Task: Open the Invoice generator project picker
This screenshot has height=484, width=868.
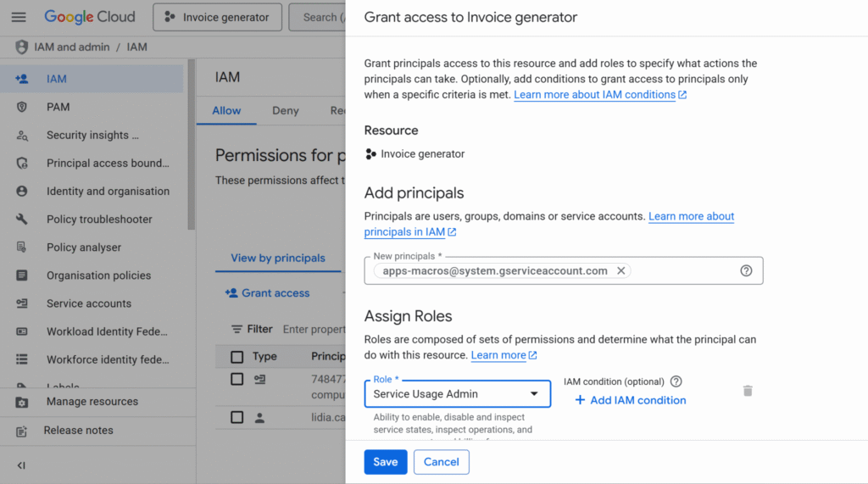Action: (x=216, y=17)
